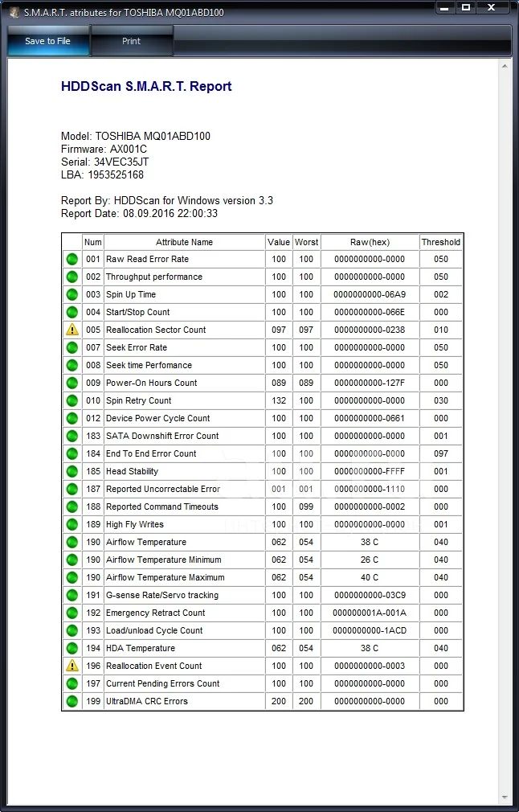Viewport: 519px width, 812px height.
Task: Click green status icon for Throughput performance
Action: (x=72, y=277)
